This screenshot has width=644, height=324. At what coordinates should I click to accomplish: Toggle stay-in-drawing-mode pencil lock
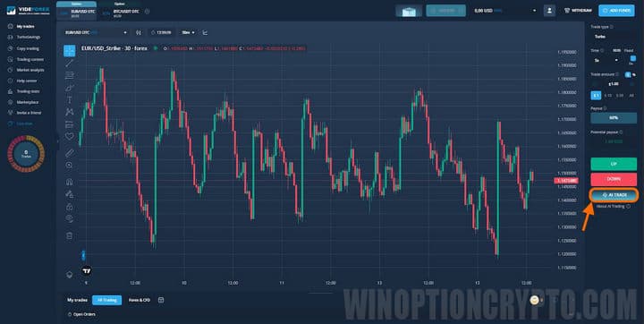pos(70,194)
